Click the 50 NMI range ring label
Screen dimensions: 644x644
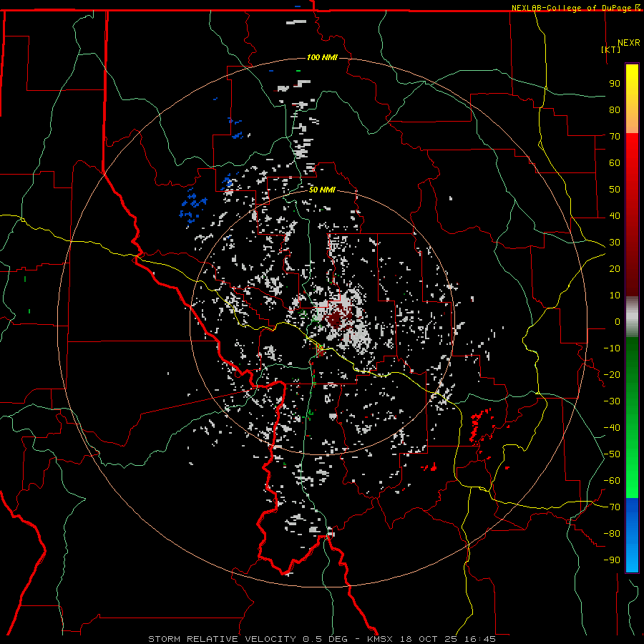pyautogui.click(x=322, y=190)
